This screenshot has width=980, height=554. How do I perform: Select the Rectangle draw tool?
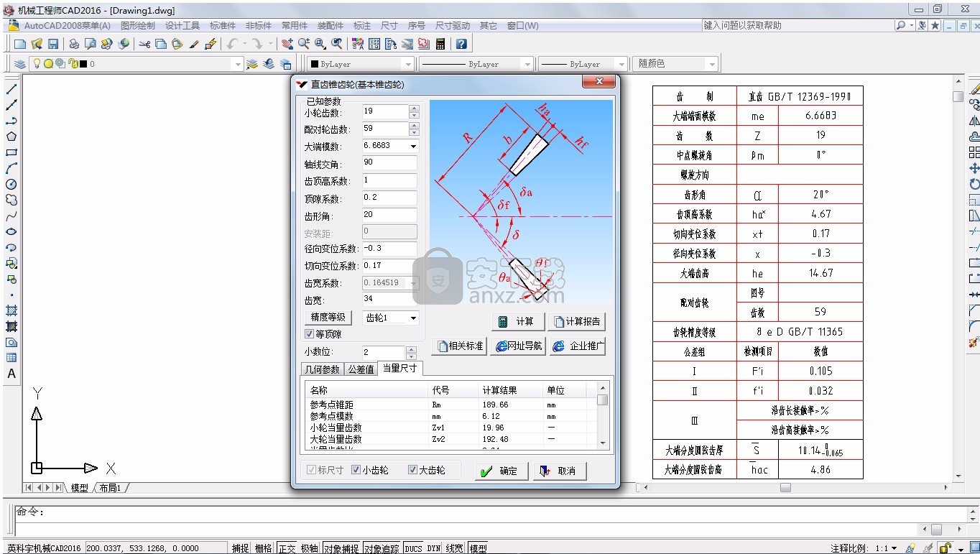[x=11, y=152]
